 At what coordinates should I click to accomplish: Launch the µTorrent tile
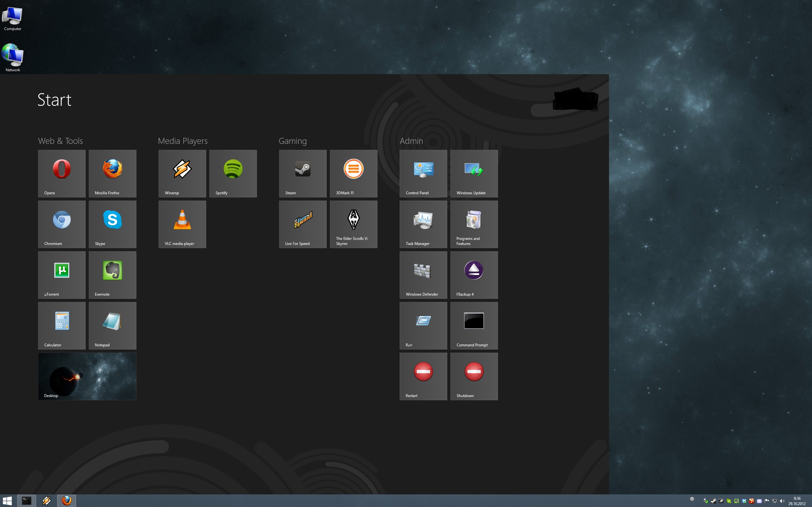62,275
